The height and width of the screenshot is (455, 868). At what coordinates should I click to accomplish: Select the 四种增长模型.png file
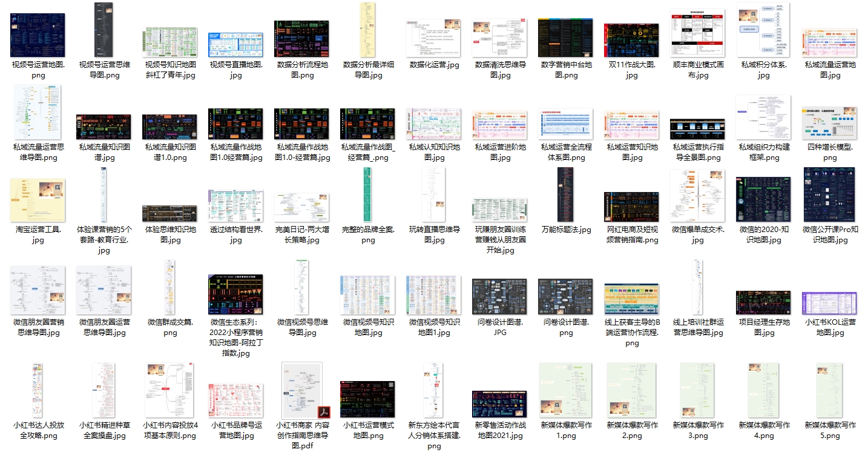coord(829,121)
